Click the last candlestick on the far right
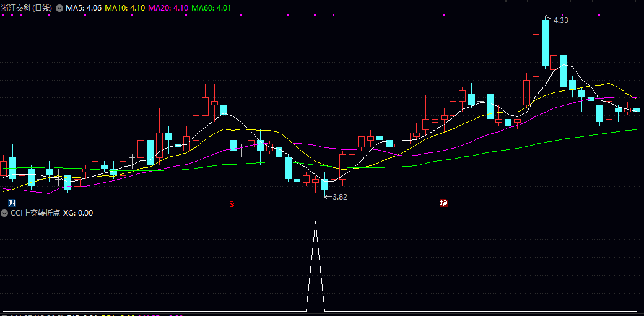This screenshot has width=644, height=316. 637,110
